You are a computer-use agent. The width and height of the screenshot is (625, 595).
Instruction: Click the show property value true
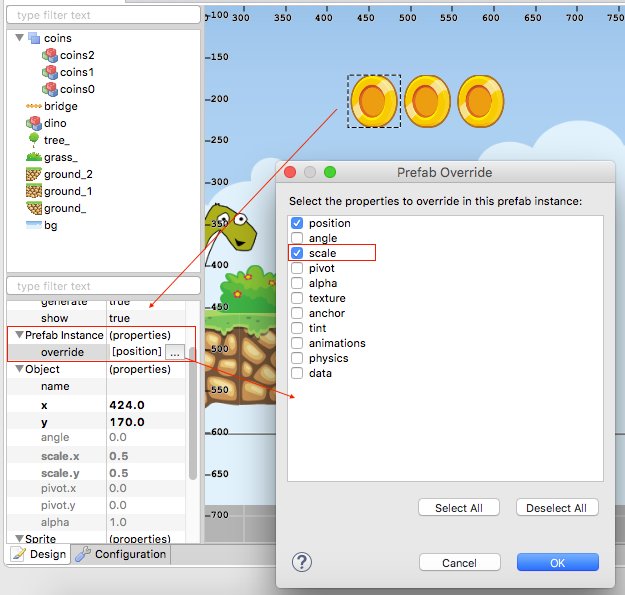119,318
